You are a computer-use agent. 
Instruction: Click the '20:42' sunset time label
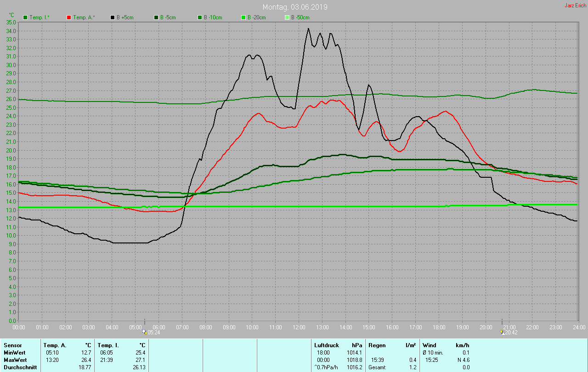click(x=511, y=333)
